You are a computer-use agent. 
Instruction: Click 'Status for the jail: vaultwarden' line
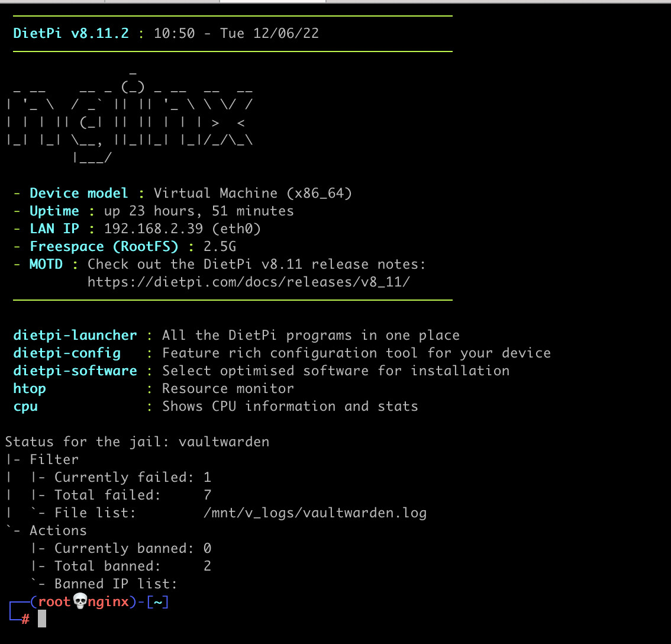pos(137,442)
